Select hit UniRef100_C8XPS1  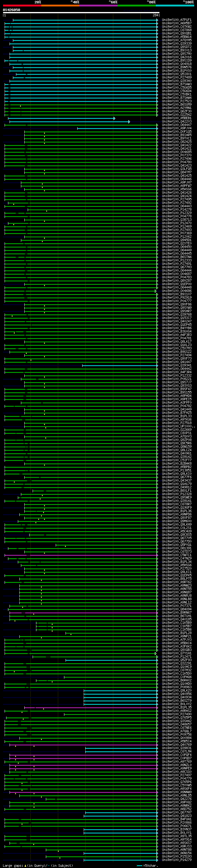coord(176,433)
